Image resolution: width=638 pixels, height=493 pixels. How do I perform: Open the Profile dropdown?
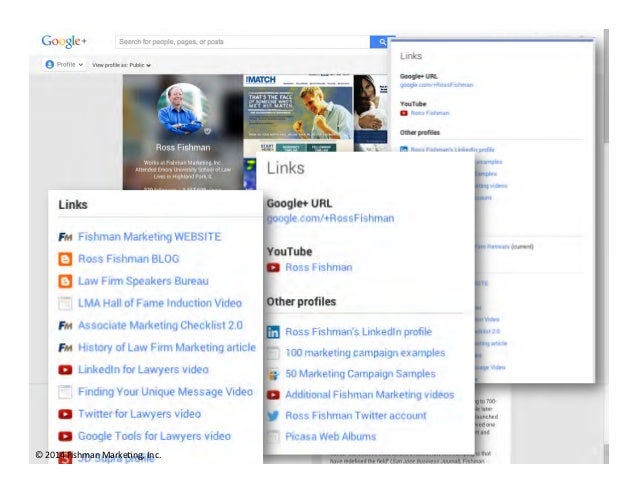pos(64,64)
